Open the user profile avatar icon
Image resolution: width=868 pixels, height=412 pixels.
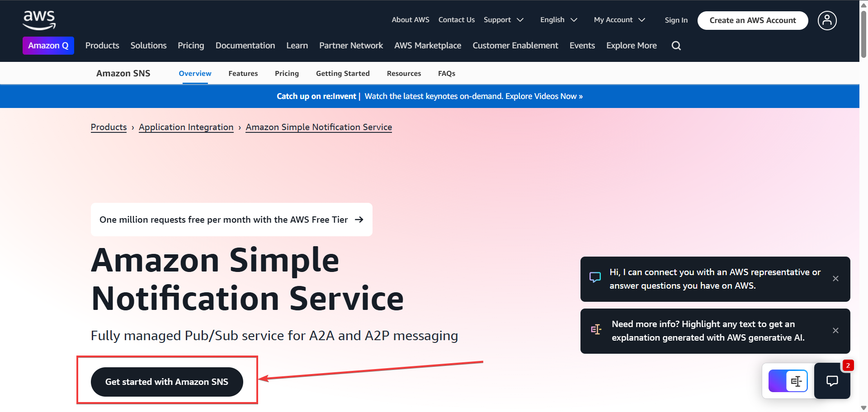pos(827,20)
